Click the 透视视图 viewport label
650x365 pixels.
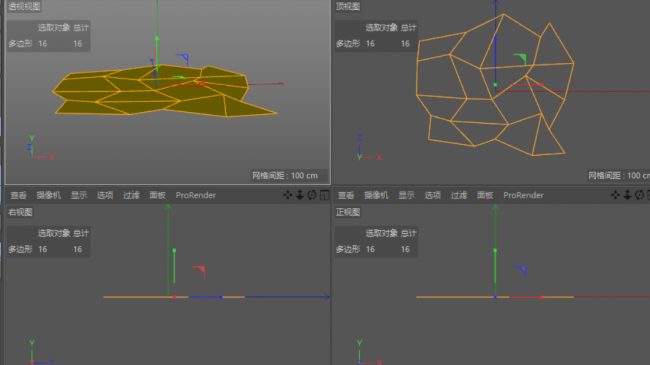24,6
